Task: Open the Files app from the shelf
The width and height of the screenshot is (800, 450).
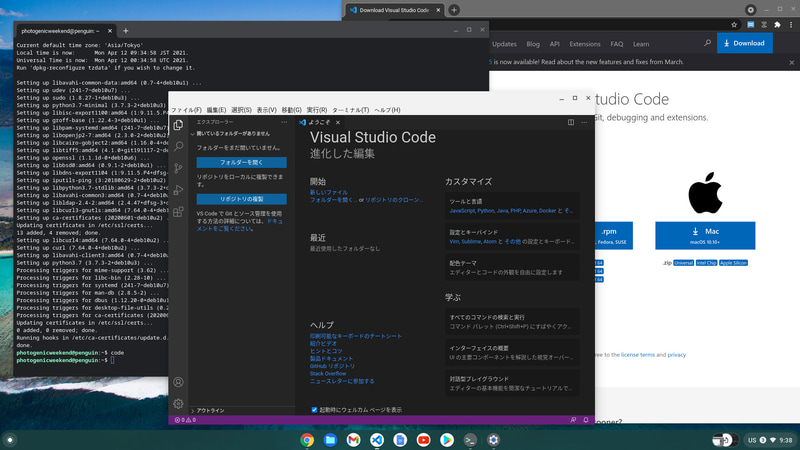Action: coord(330,440)
